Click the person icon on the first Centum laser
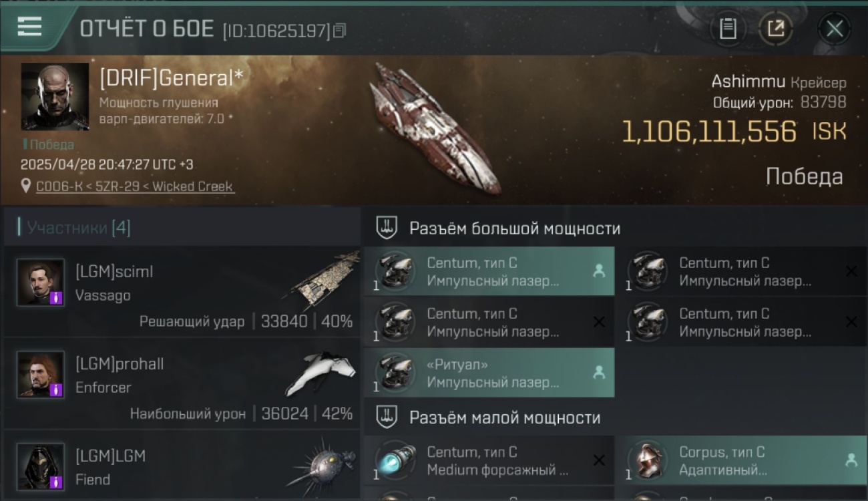This screenshot has height=501, width=868. tap(599, 271)
